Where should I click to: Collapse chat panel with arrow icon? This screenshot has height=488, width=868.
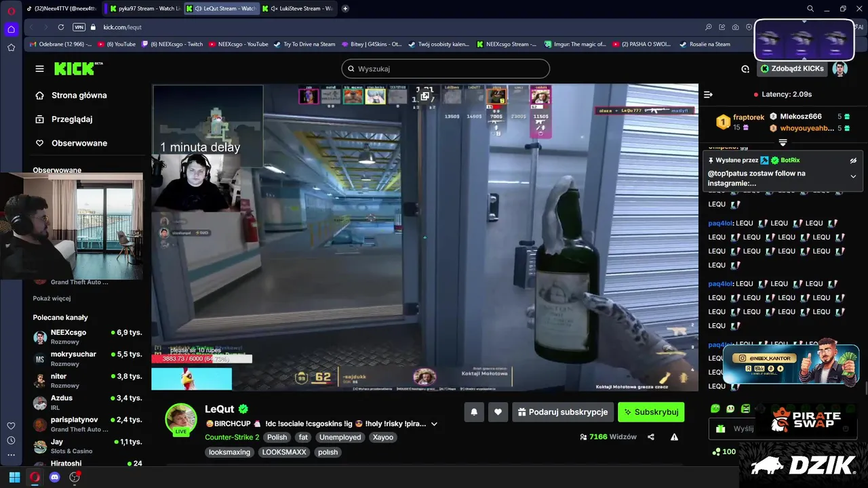click(708, 94)
